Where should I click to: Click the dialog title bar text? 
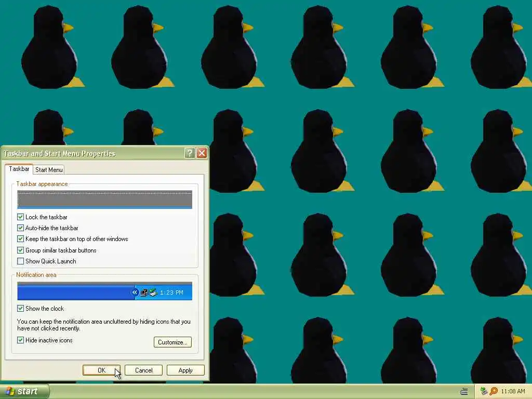(60, 154)
